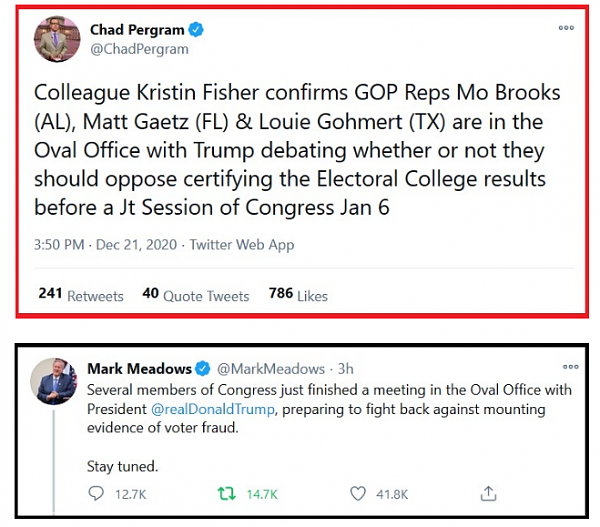Like Mark Meadows' tweet with the heart icon
This screenshot has height=527, width=600.
(x=359, y=493)
